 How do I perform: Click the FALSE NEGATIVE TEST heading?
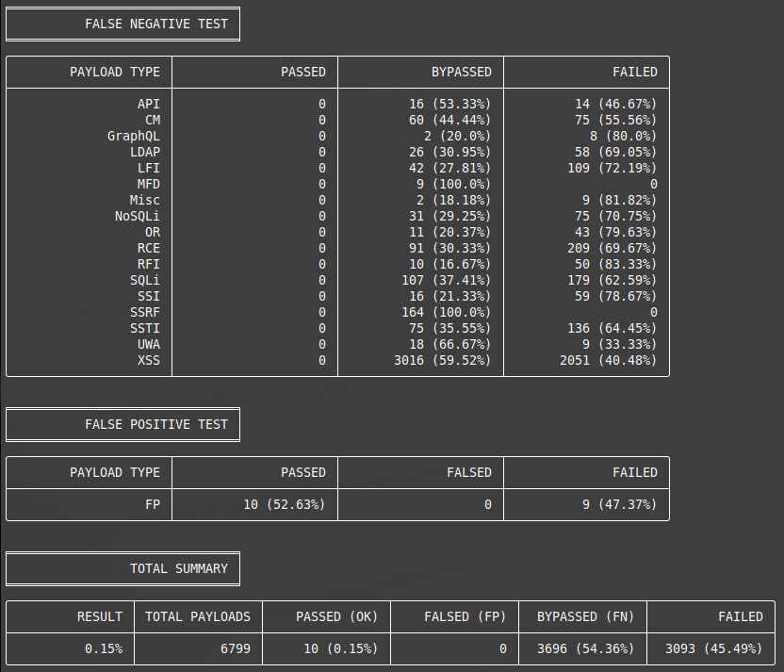click(156, 24)
